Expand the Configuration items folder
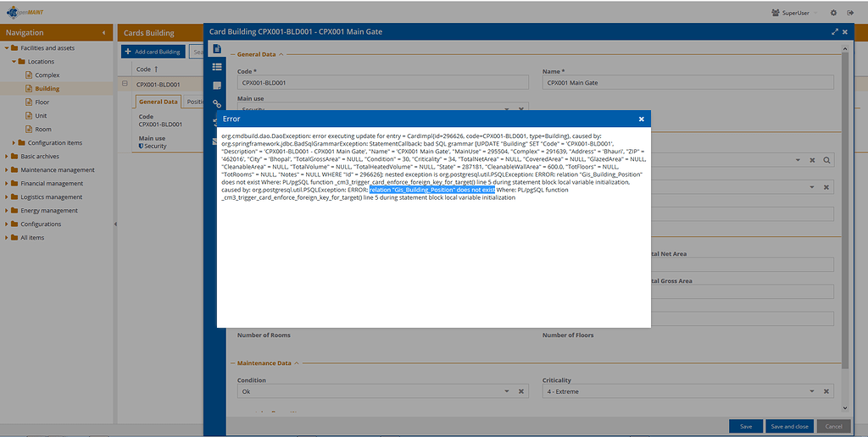 pos(14,143)
